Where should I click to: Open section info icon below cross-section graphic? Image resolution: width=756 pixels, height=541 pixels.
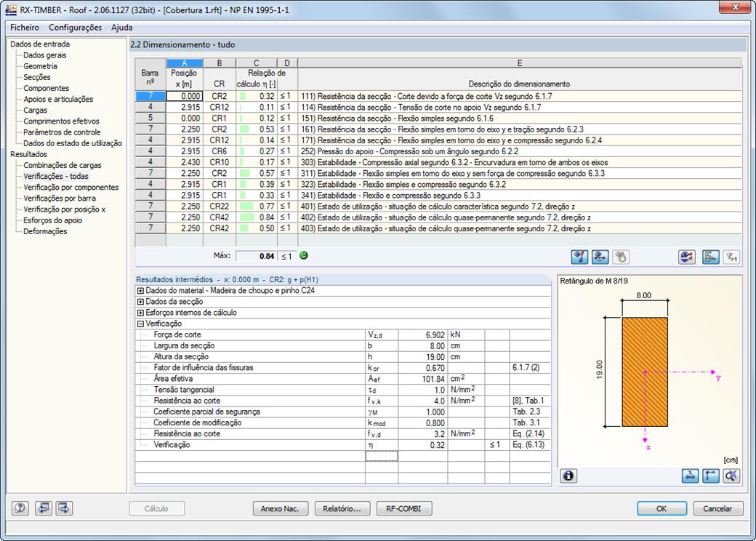coord(568,476)
